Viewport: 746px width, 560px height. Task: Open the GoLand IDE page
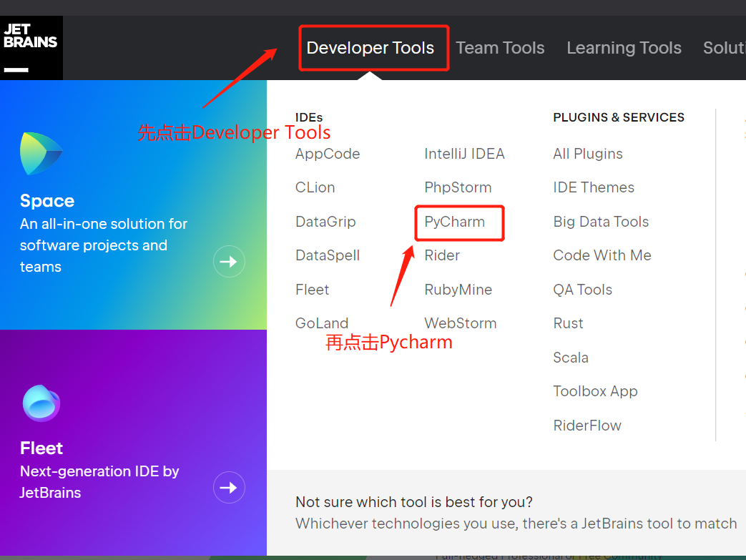pos(322,323)
